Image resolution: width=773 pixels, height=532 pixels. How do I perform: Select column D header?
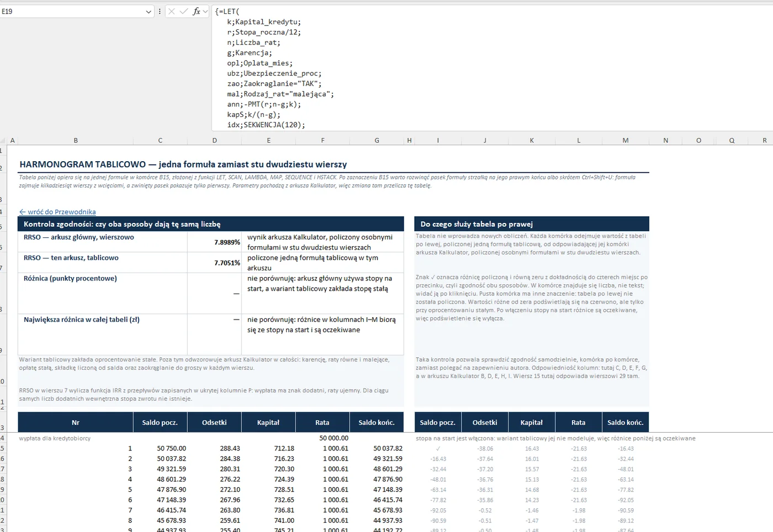tap(214, 140)
